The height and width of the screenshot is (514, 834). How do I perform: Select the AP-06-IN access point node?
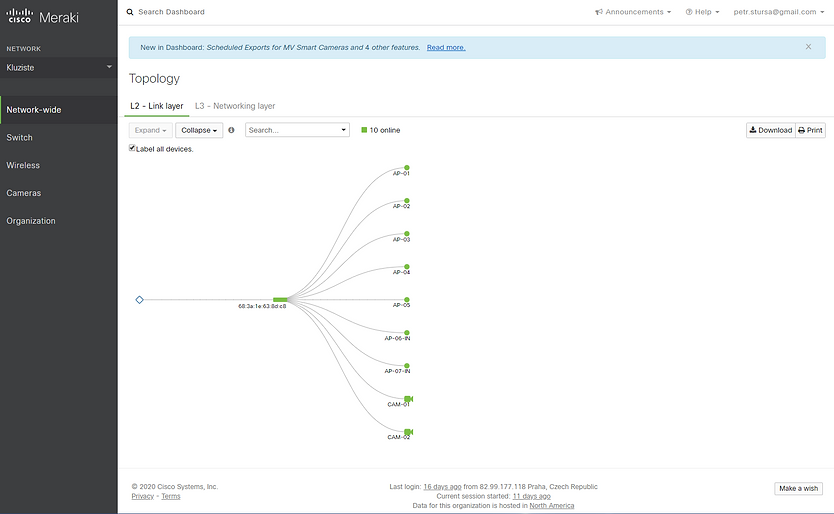[x=407, y=333]
